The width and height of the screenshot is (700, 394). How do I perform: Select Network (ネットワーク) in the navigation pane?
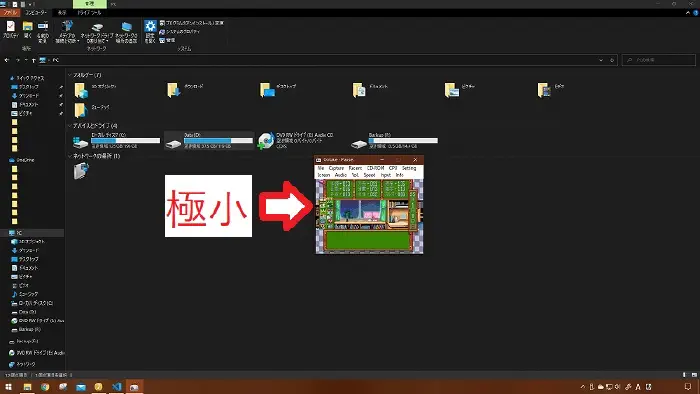(x=22, y=364)
